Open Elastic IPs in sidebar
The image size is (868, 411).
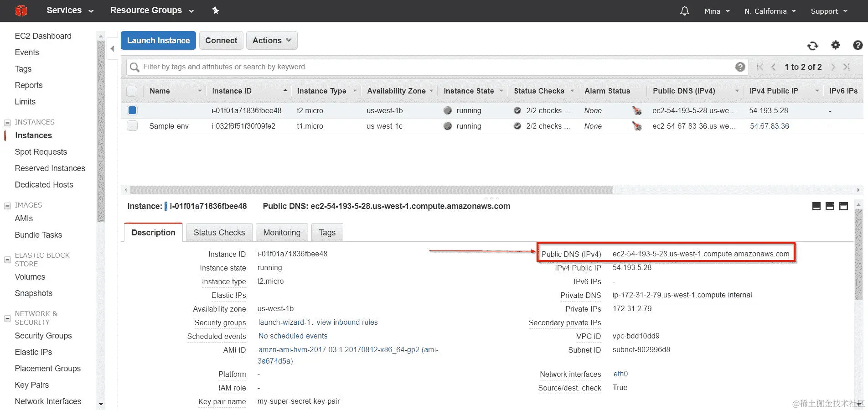pyautogui.click(x=33, y=352)
